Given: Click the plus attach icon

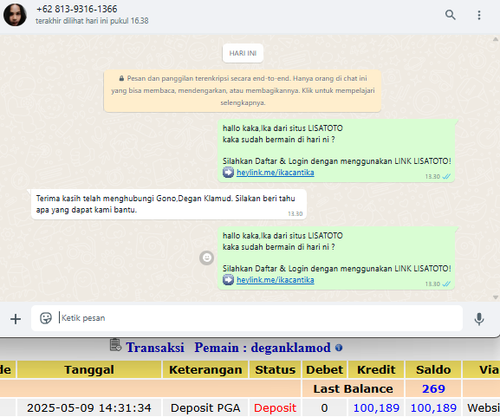Looking at the screenshot, I should click(x=15, y=319).
